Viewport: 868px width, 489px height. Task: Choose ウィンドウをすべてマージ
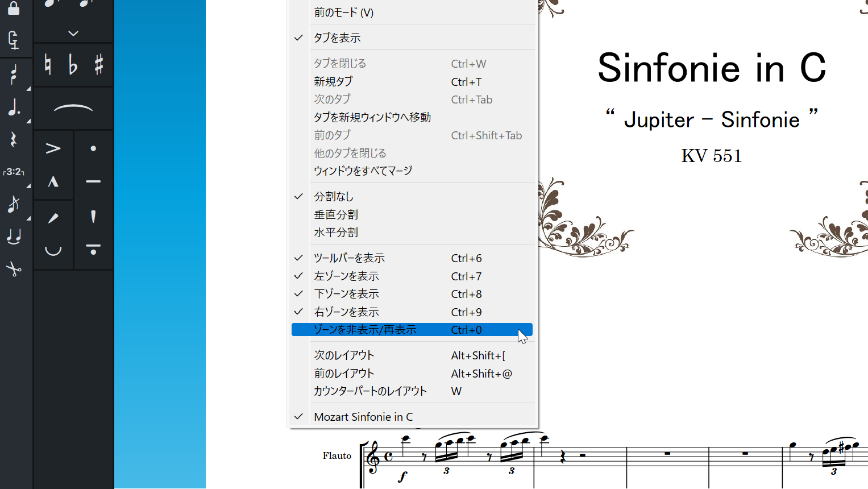[413, 171]
